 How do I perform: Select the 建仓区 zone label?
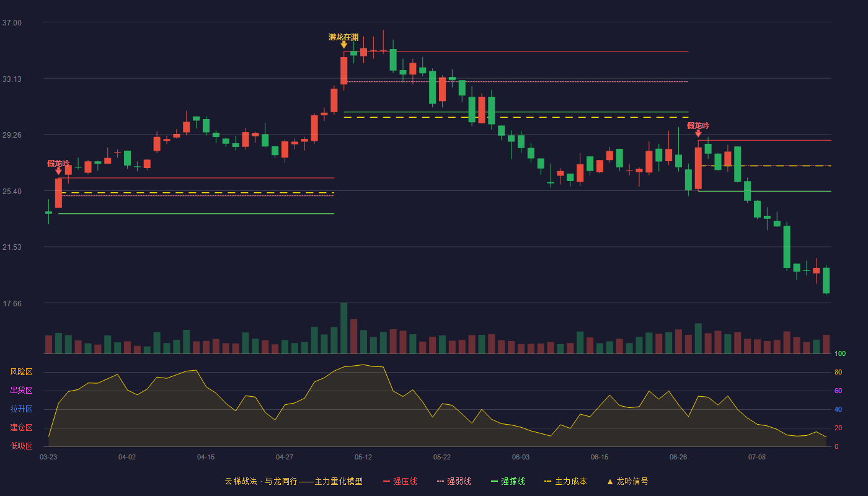pyautogui.click(x=21, y=428)
